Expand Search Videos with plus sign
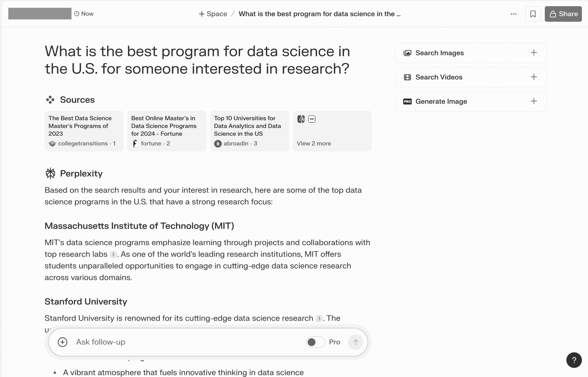This screenshot has height=377, width=588. pos(534,77)
